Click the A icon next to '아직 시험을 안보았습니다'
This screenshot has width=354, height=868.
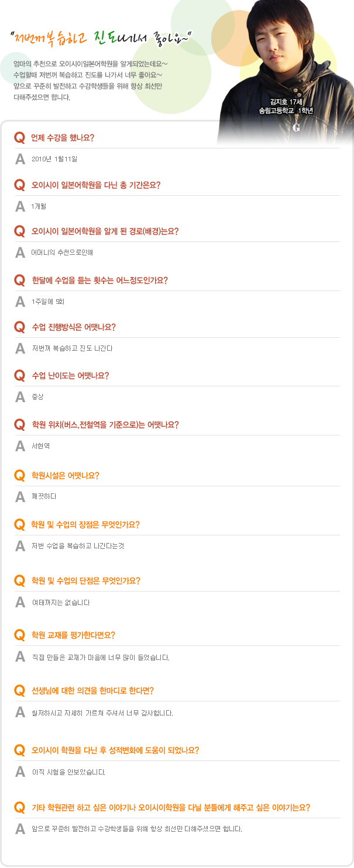point(20,772)
